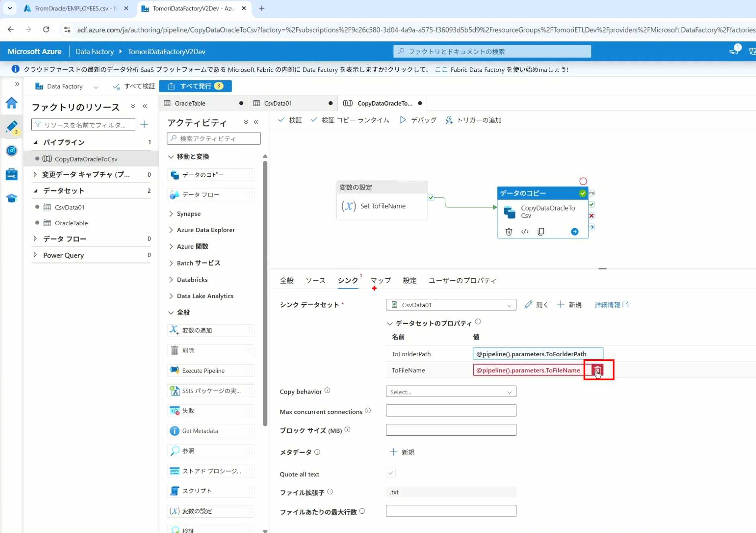Expand the Synapse activity group
756x533 pixels.
188,214
